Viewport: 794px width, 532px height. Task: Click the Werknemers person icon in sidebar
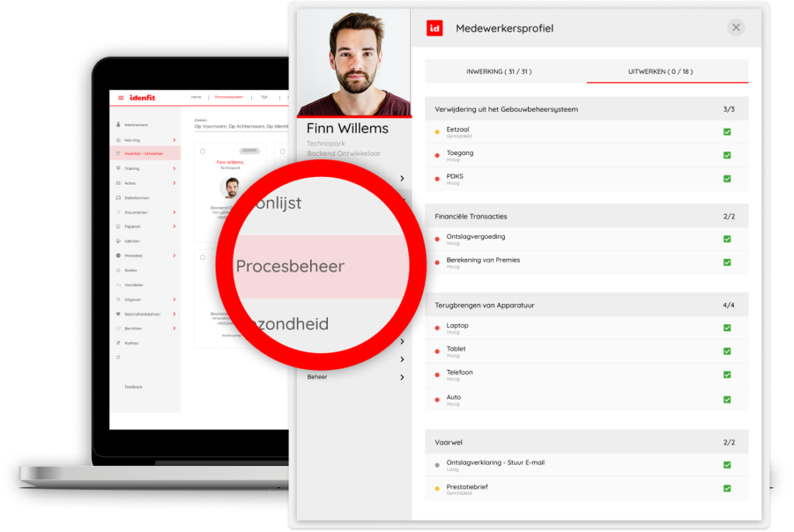(118, 125)
